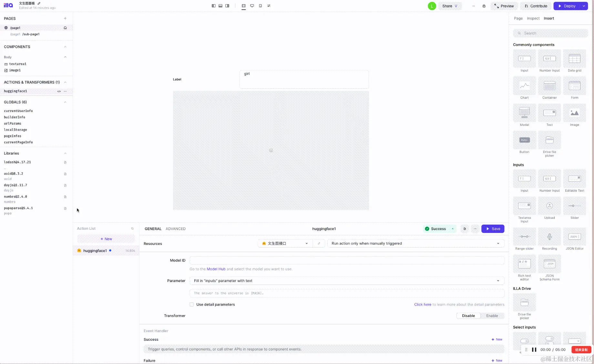Click the Model Hub link
The image size is (594, 364).
pos(216,269)
